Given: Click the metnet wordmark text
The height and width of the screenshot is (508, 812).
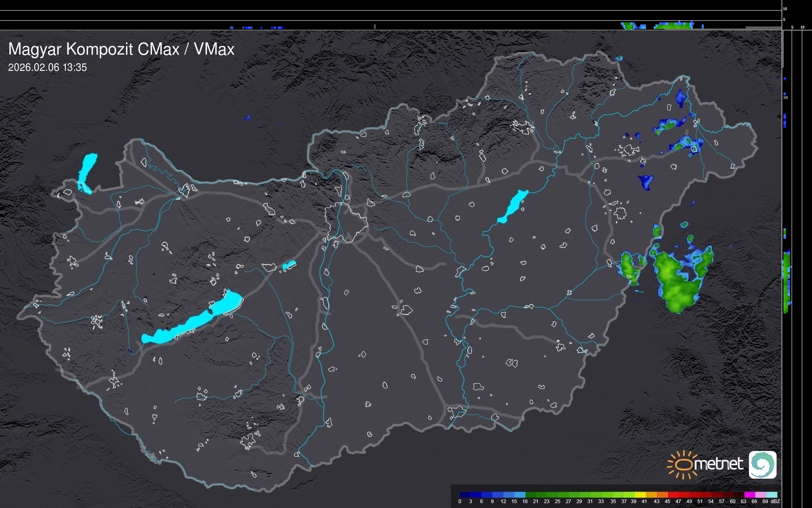Looking at the screenshot, I should pos(718,464).
